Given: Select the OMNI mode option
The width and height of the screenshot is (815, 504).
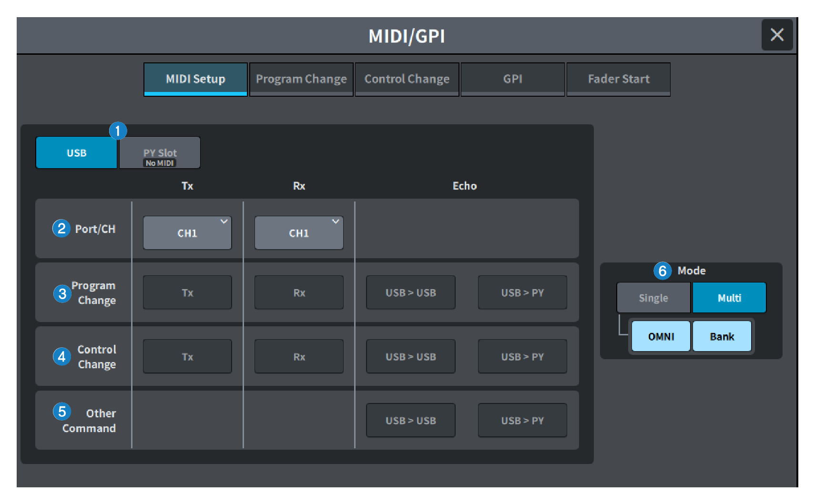Looking at the screenshot, I should pos(660,336).
